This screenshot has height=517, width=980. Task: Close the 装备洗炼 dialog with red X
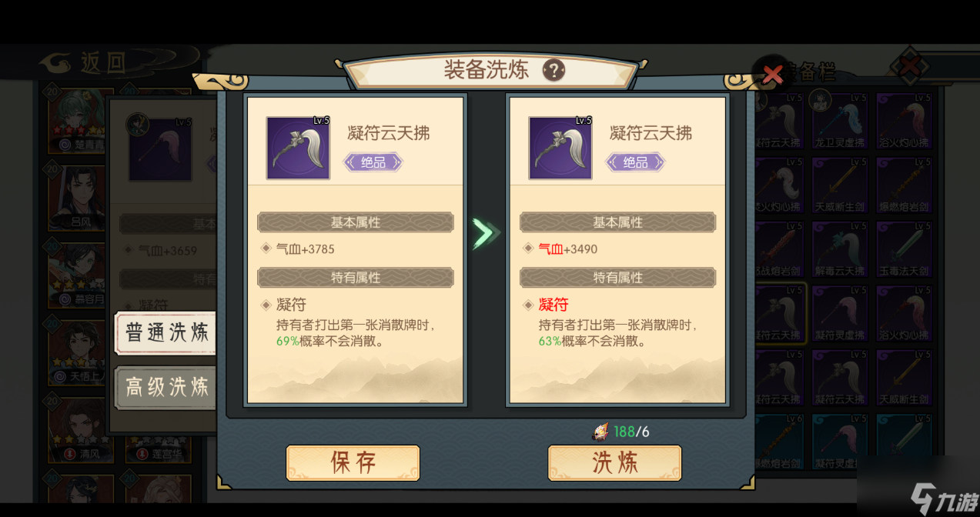[x=772, y=74]
